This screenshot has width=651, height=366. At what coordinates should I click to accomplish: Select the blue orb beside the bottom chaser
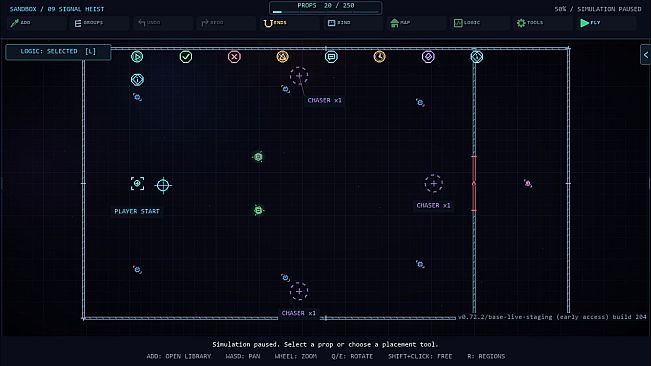pos(285,278)
